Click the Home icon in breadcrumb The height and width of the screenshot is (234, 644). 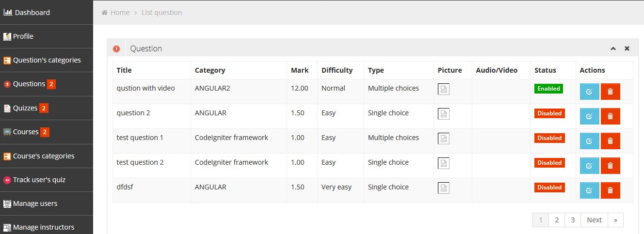click(x=104, y=13)
